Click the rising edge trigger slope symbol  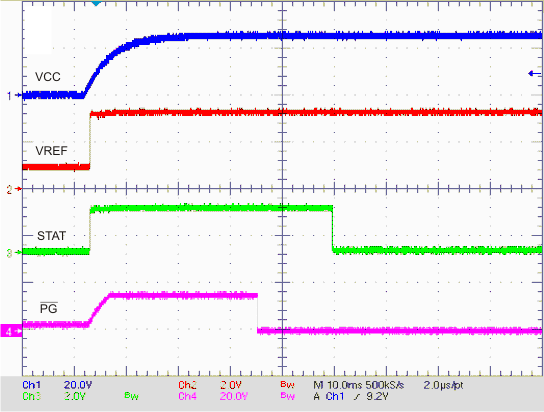coord(358,396)
